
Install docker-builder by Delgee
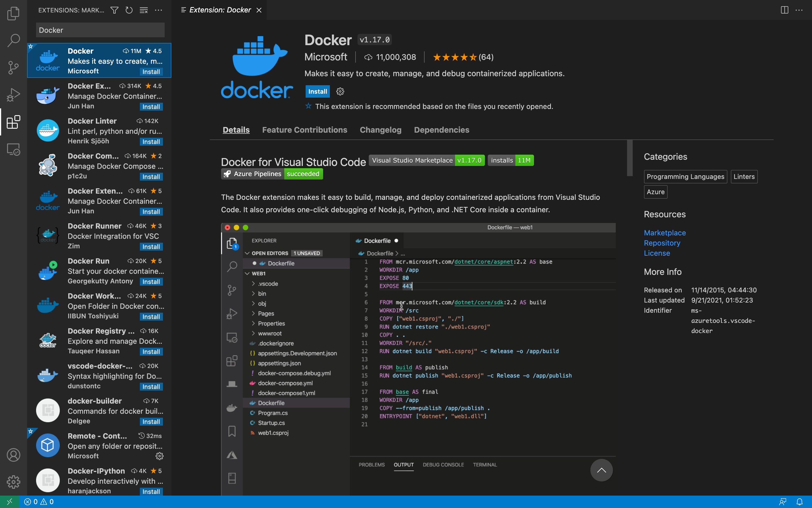point(151,421)
